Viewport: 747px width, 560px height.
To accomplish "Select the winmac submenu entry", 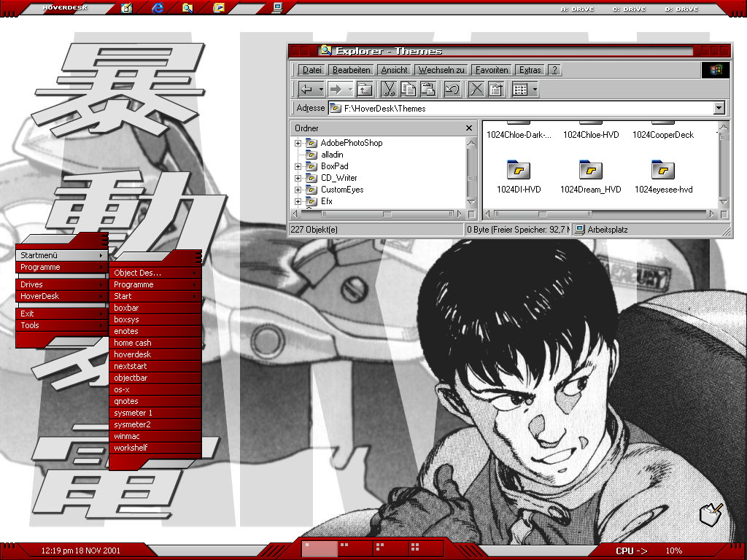I will pos(155,436).
